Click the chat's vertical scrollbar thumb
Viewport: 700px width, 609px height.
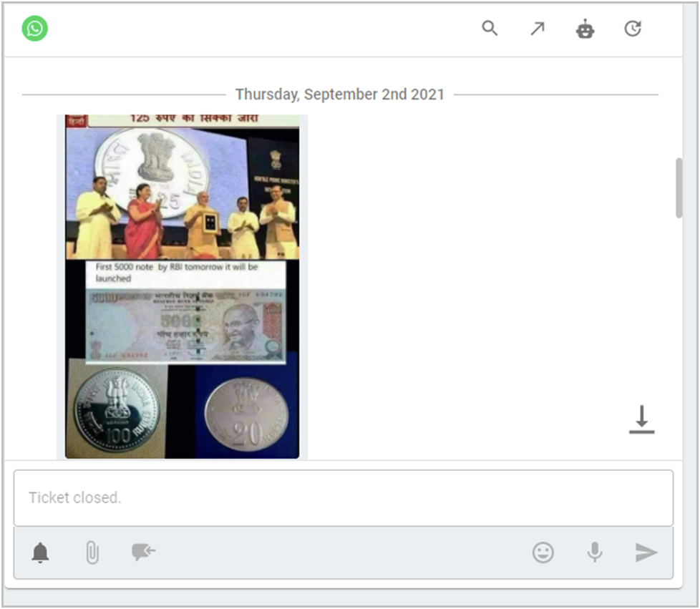click(x=679, y=187)
